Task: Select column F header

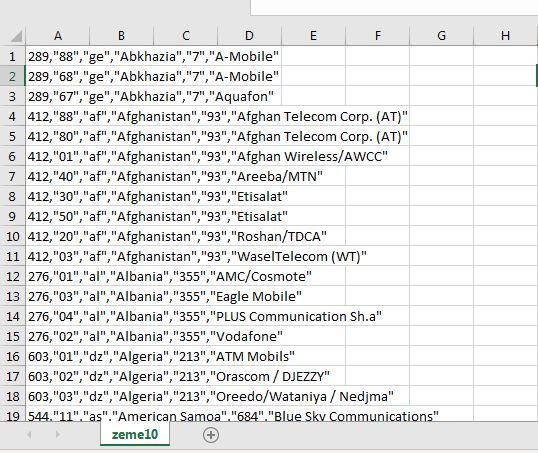Action: click(377, 36)
